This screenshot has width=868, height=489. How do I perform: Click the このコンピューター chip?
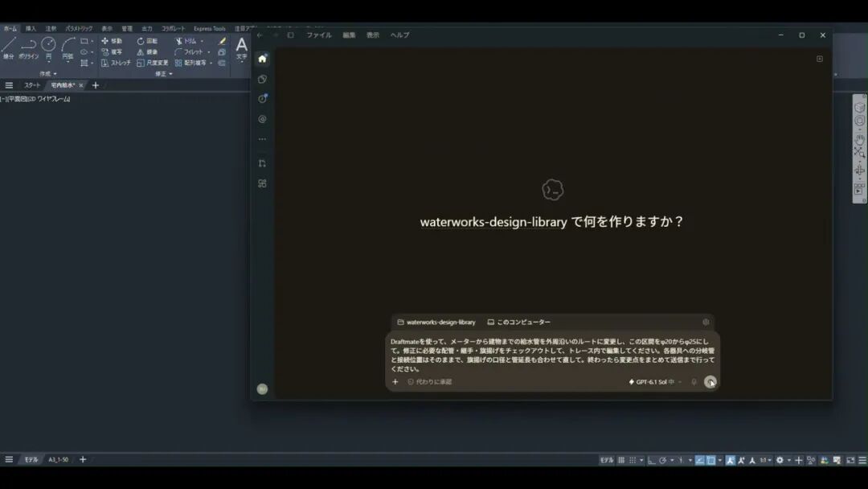[518, 322]
